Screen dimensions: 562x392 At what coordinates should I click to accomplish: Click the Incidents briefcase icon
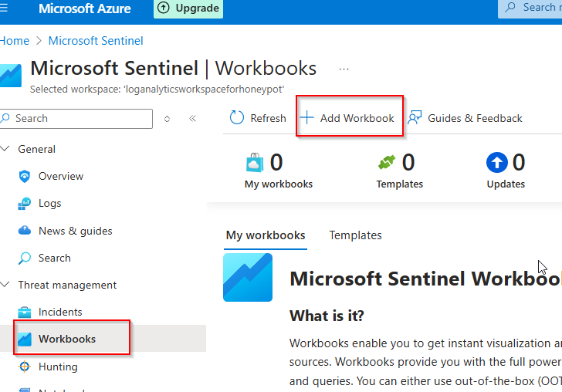click(x=25, y=313)
